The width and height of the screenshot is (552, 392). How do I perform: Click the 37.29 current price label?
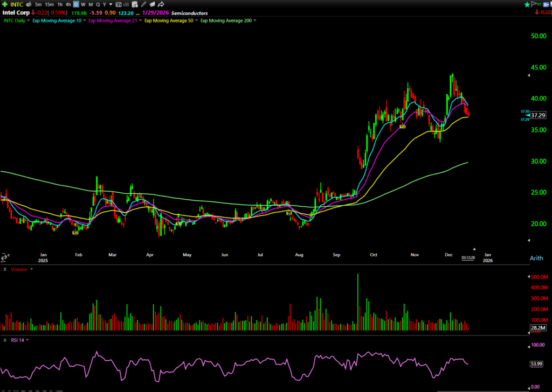pos(537,115)
